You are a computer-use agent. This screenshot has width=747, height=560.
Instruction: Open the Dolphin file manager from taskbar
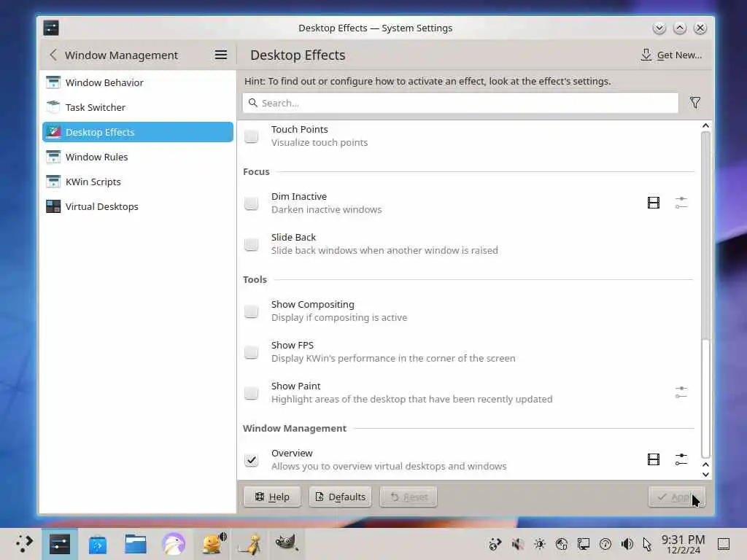tap(135, 544)
